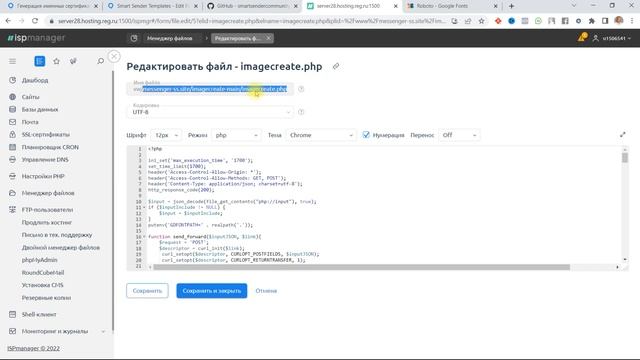The image size is (640, 360).
Task: Open ISPmanager © 2022 footer link
Action: 33,348
